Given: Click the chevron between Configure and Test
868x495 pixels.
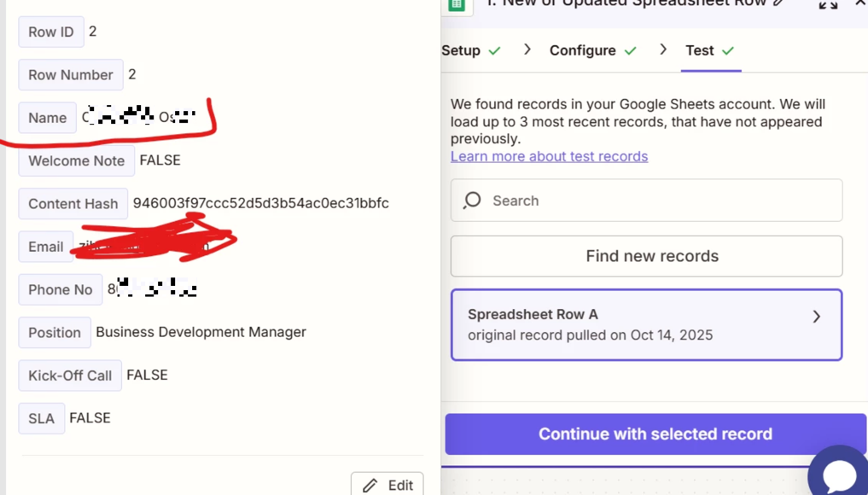Looking at the screenshot, I should pos(663,50).
